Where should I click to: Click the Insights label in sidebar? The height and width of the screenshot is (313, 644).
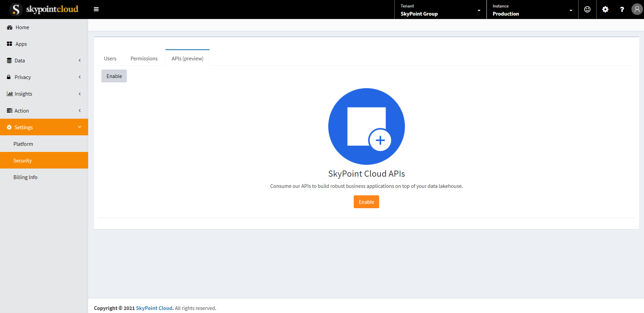(23, 94)
